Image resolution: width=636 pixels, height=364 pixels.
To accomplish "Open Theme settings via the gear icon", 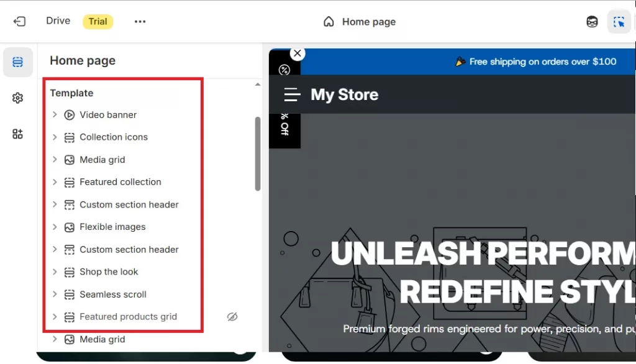I will pos(17,98).
